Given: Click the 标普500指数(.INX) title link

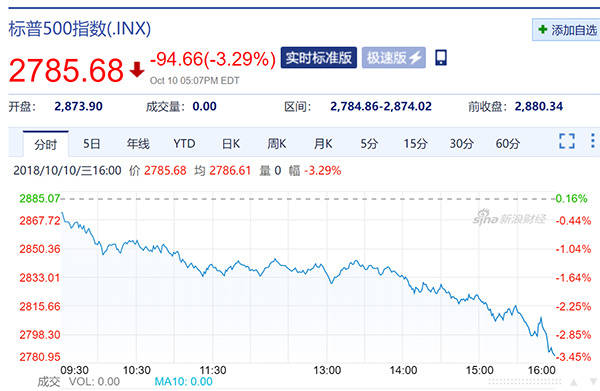Looking at the screenshot, I should (x=80, y=28).
